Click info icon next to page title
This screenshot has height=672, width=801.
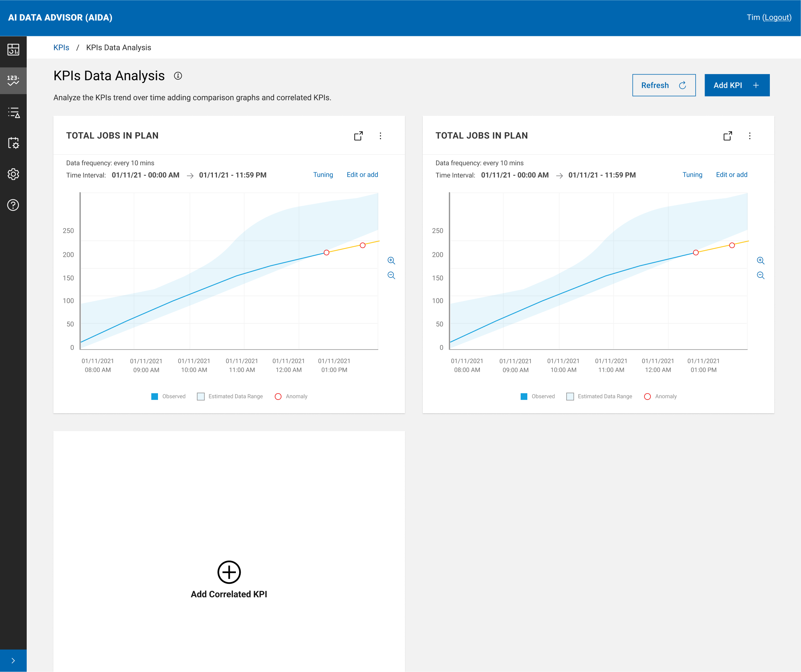178,76
